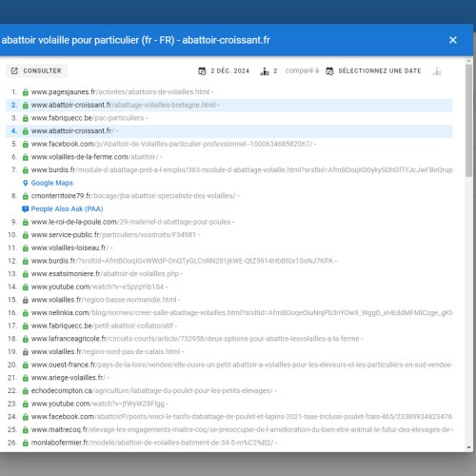Open the lafranceagricole.fr circuits-courts result
The width and height of the screenshot is (476, 476).
195,339
